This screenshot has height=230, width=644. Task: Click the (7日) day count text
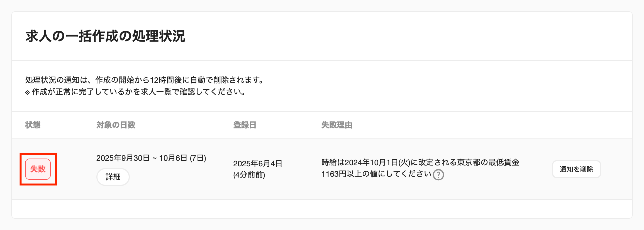coord(198,158)
